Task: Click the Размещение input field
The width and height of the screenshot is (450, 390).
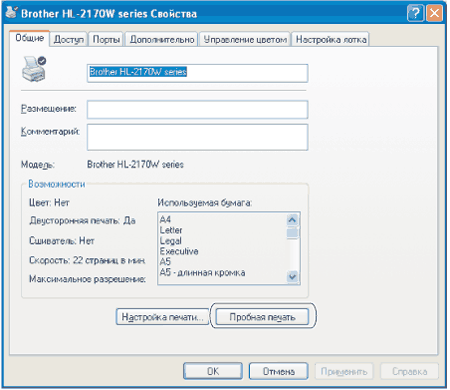Action: coord(197,110)
